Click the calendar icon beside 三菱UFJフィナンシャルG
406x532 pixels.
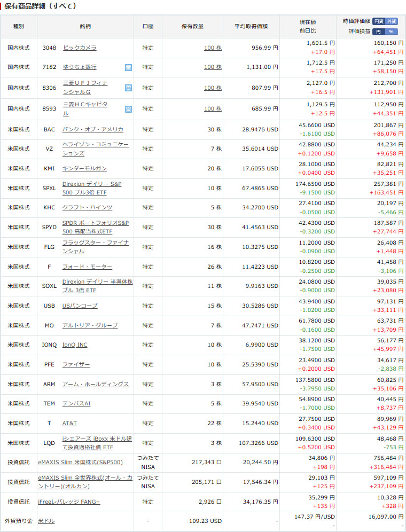tap(128, 88)
